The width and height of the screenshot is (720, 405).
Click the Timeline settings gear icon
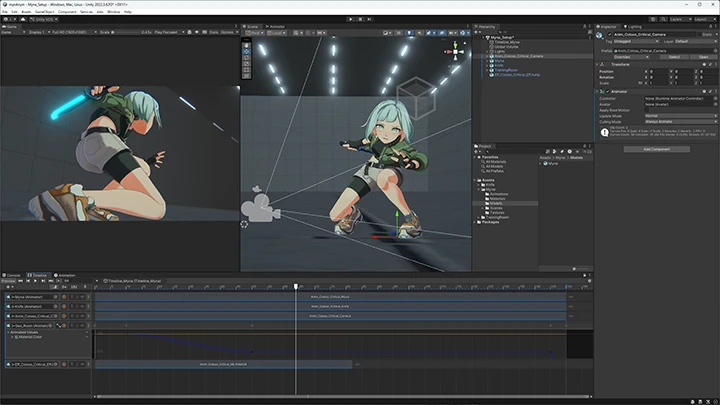tap(589, 281)
